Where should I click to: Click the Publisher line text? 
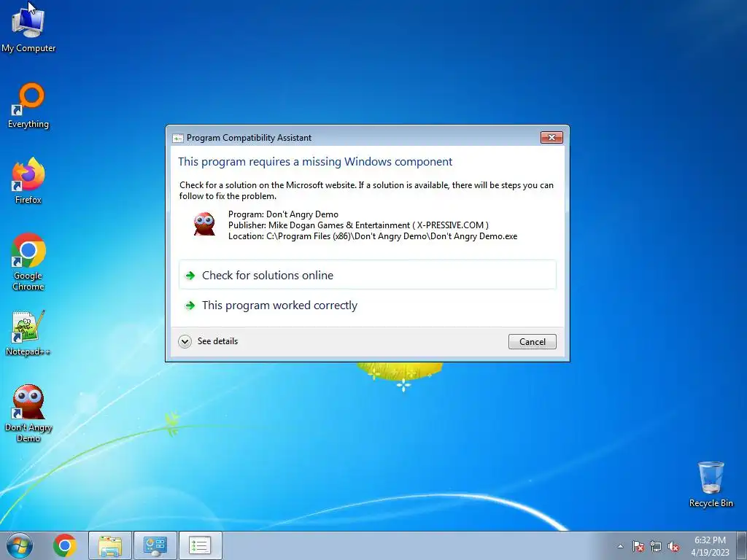click(x=358, y=225)
